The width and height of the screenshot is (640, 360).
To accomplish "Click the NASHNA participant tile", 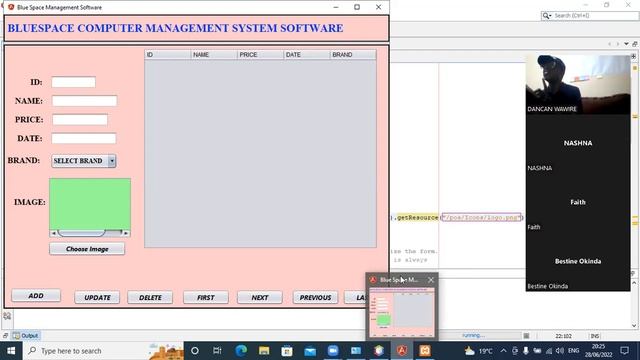I will point(578,143).
